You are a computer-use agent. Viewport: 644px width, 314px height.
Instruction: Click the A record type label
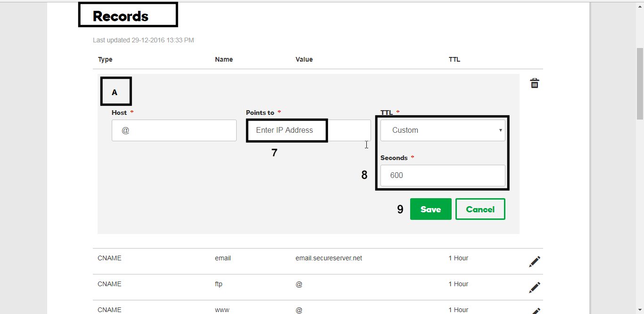pos(114,92)
